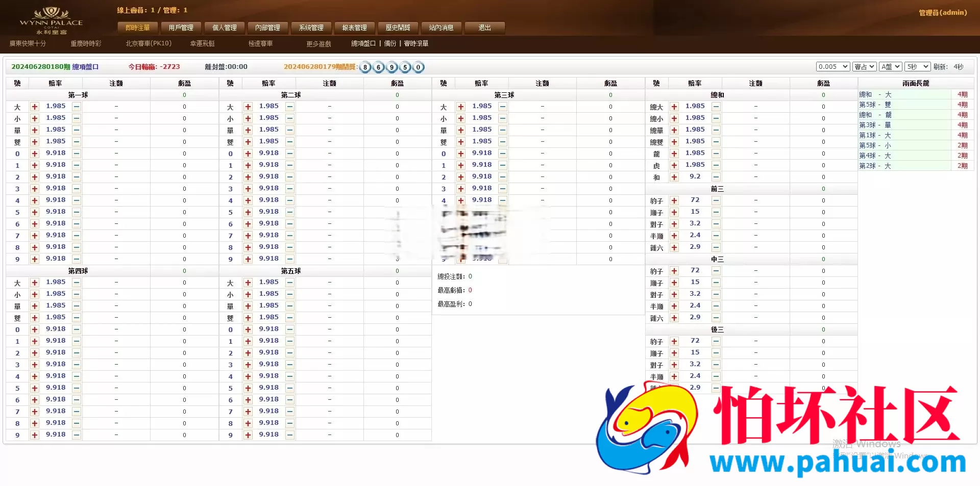Click the minus icon for 虎
980x486 pixels.
coord(716,165)
